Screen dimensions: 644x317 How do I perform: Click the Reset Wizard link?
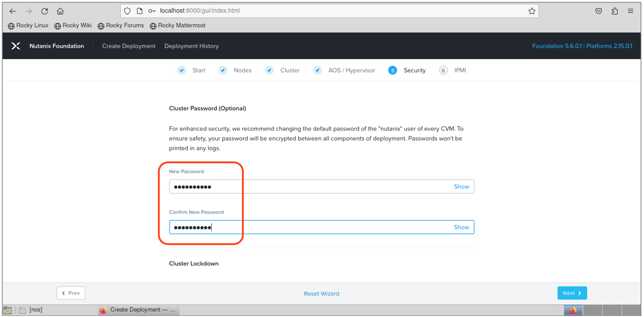322,294
